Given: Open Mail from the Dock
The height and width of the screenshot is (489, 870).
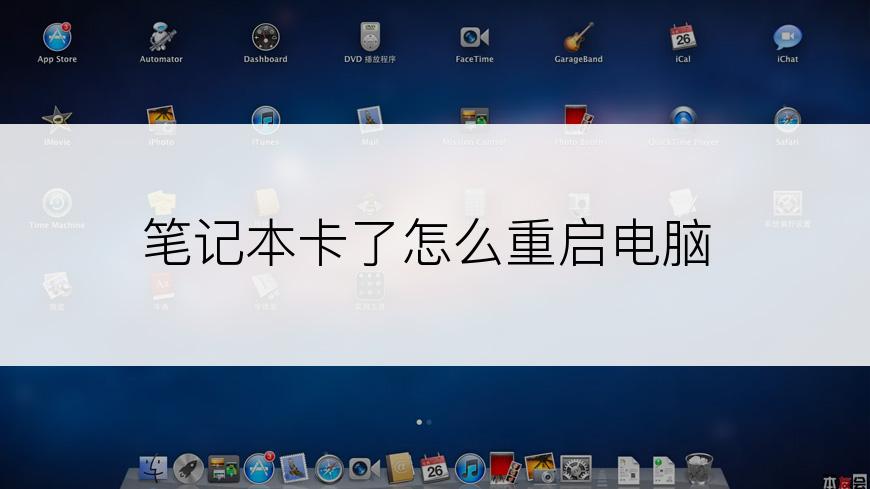Looking at the screenshot, I should (294, 468).
